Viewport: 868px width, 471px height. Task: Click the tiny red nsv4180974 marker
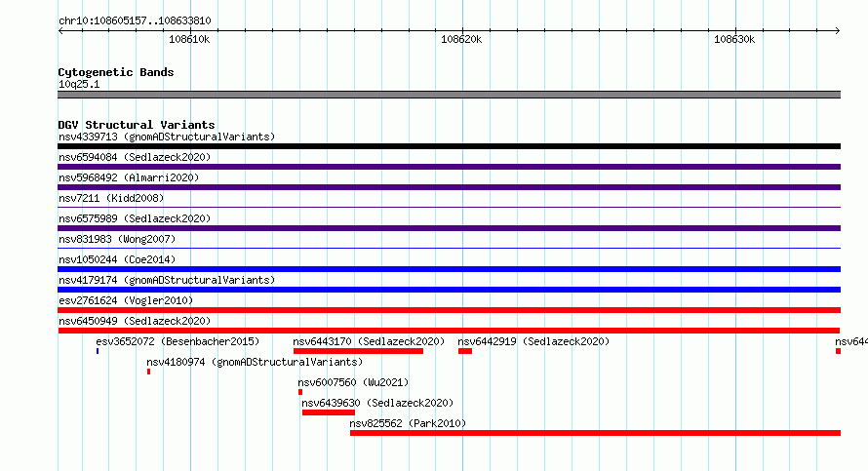148,372
